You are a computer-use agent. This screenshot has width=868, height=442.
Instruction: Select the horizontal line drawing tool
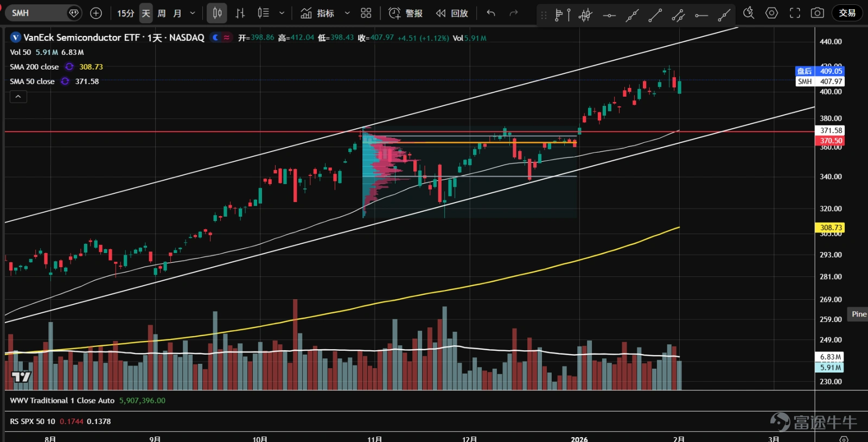609,15
